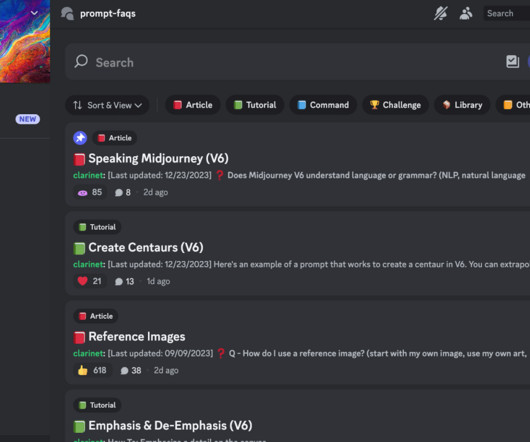Open notification settings bell icon

440,14
